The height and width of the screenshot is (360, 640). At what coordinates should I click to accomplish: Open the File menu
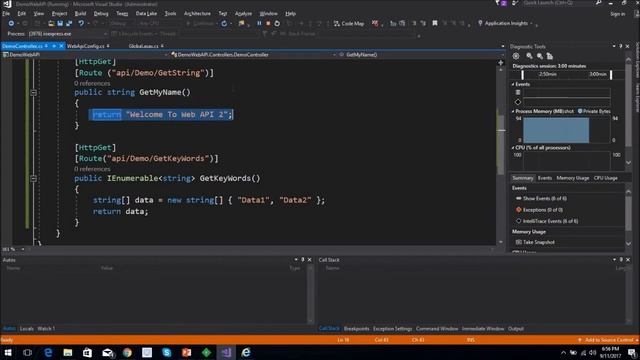tap(6, 13)
